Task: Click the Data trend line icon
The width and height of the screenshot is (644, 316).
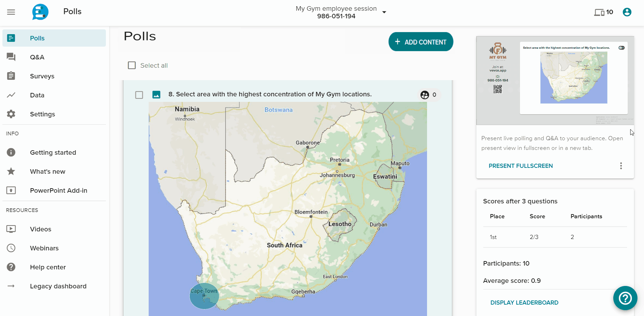Action: [x=11, y=95]
